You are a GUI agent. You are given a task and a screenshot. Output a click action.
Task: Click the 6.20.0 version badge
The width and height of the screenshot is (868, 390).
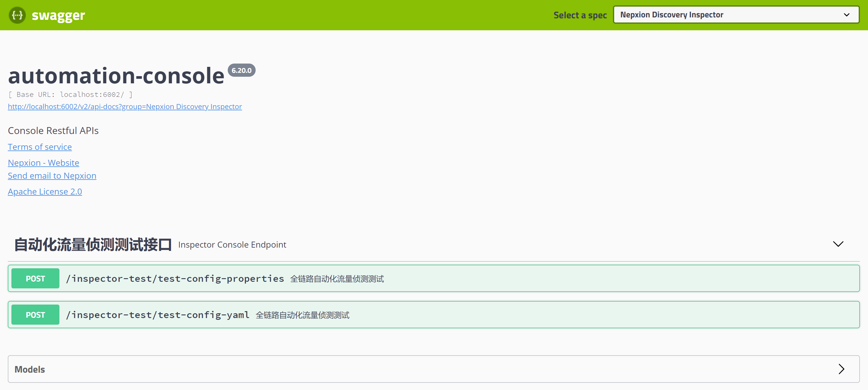pyautogui.click(x=242, y=70)
